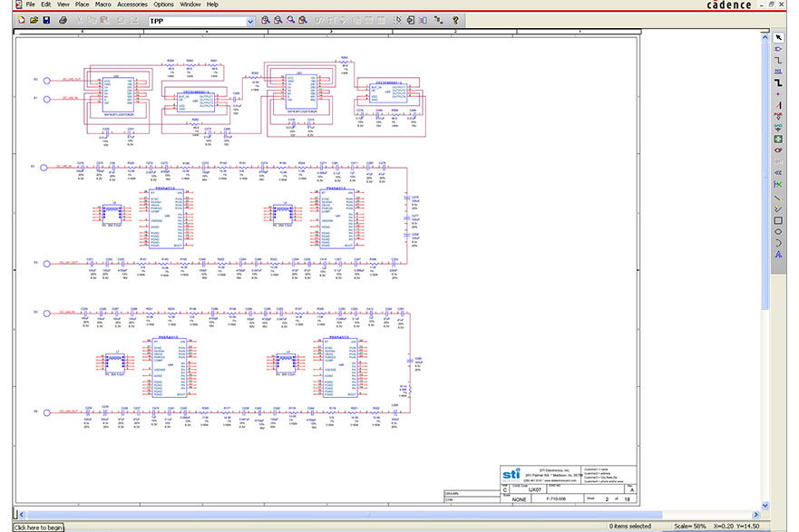Image resolution: width=799 pixels, height=532 pixels.
Task: Select the Place No Connect tool
Action: coord(778,184)
